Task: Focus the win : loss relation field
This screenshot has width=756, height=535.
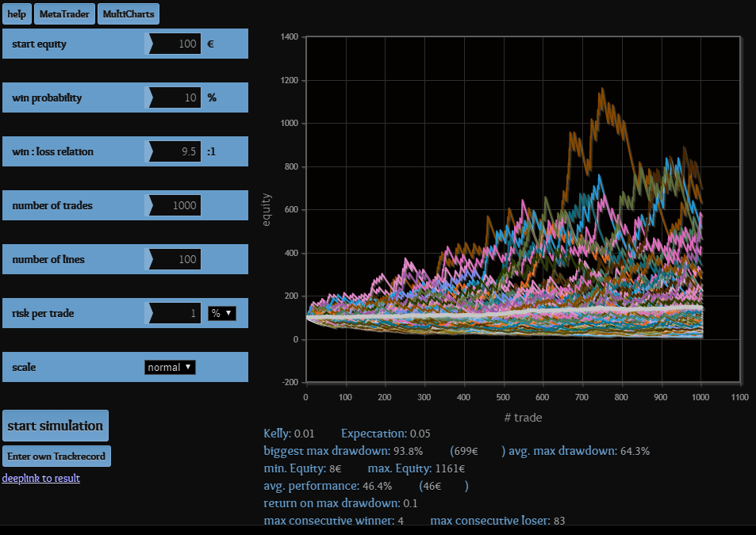Action: (175, 151)
